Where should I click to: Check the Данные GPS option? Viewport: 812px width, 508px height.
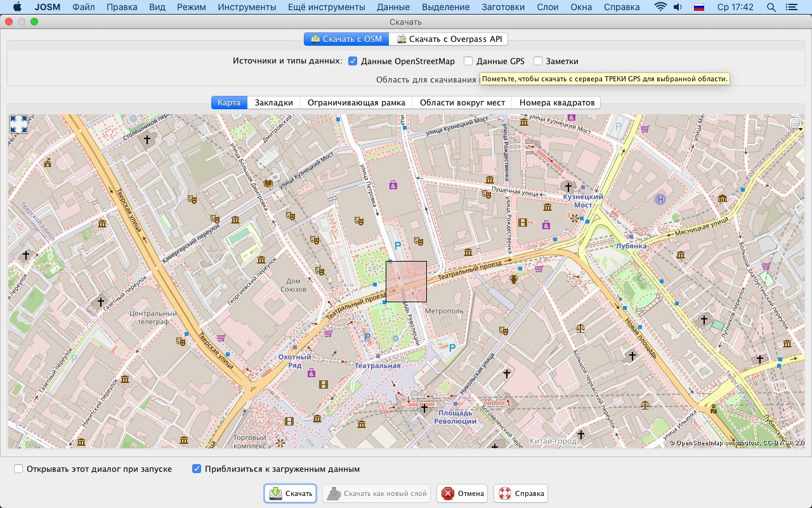tap(468, 62)
